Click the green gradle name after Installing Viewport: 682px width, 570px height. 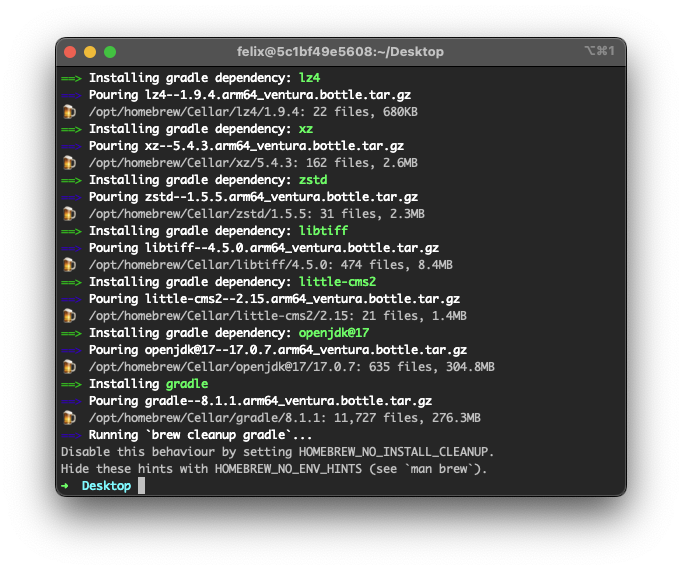coord(187,384)
